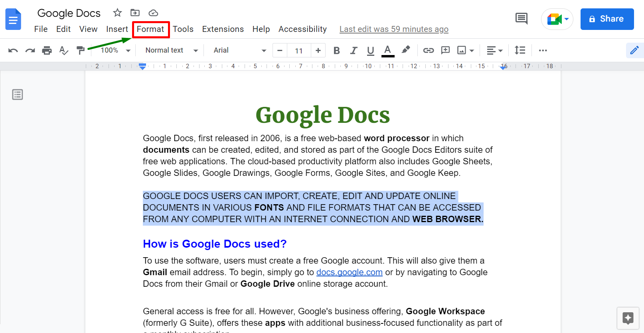
Task: Show more toolbar options
Action: click(543, 50)
